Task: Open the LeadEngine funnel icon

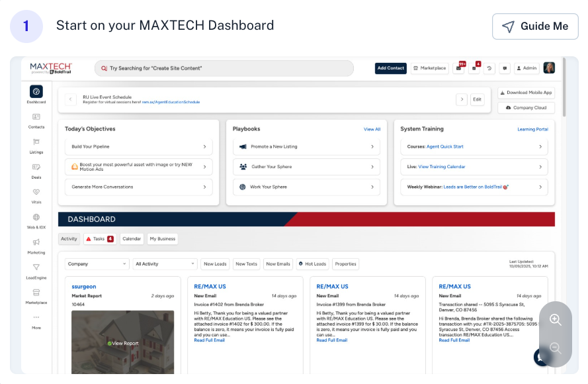Action: 36,267
